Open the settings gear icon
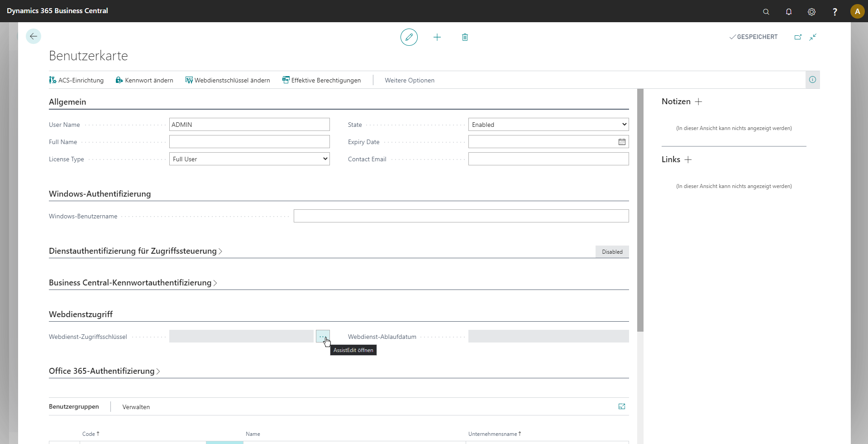This screenshot has height=444, width=868. (811, 12)
